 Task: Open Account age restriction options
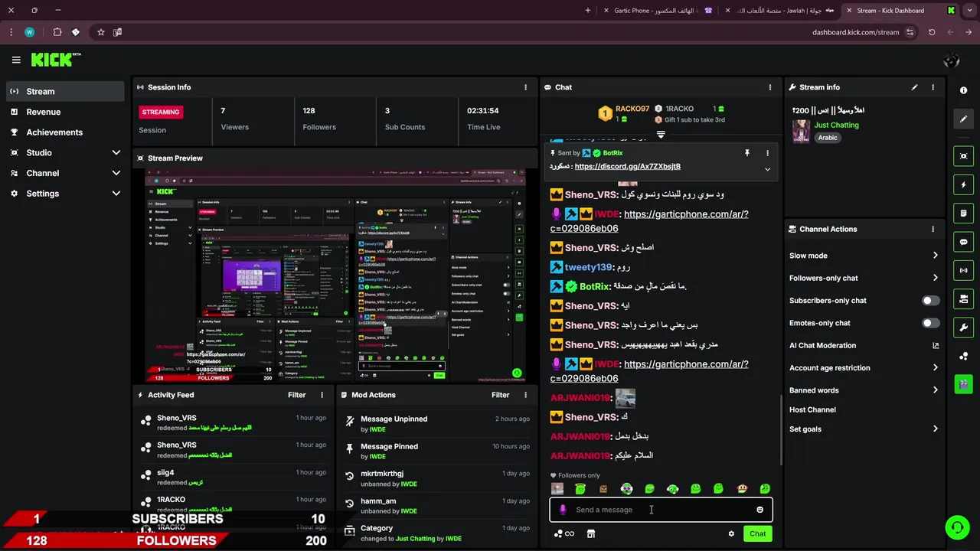pos(864,368)
